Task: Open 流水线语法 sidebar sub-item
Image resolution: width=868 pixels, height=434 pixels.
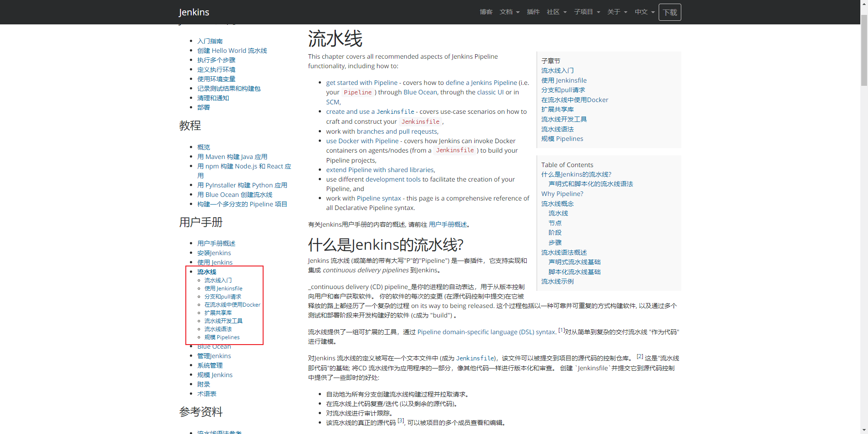Action: click(218, 329)
